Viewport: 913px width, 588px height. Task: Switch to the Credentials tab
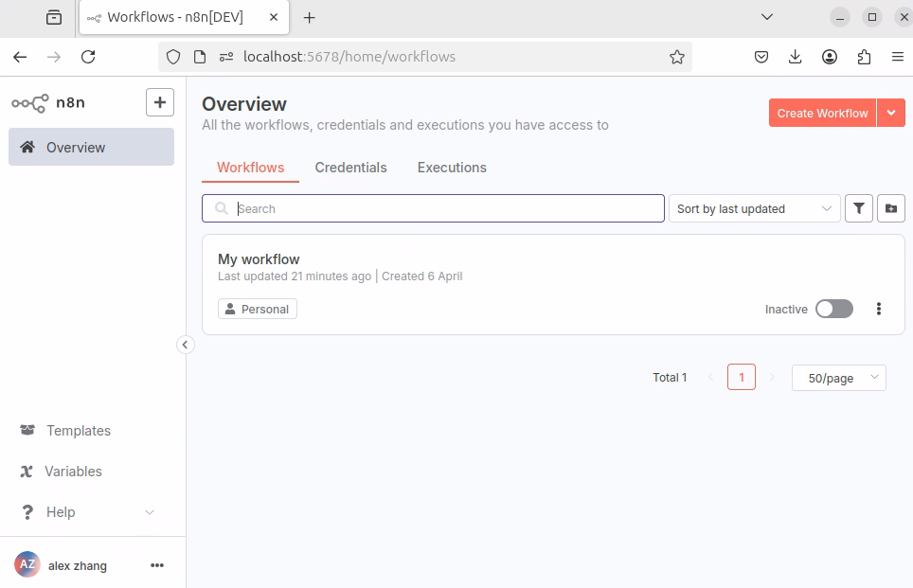pyautogui.click(x=350, y=168)
